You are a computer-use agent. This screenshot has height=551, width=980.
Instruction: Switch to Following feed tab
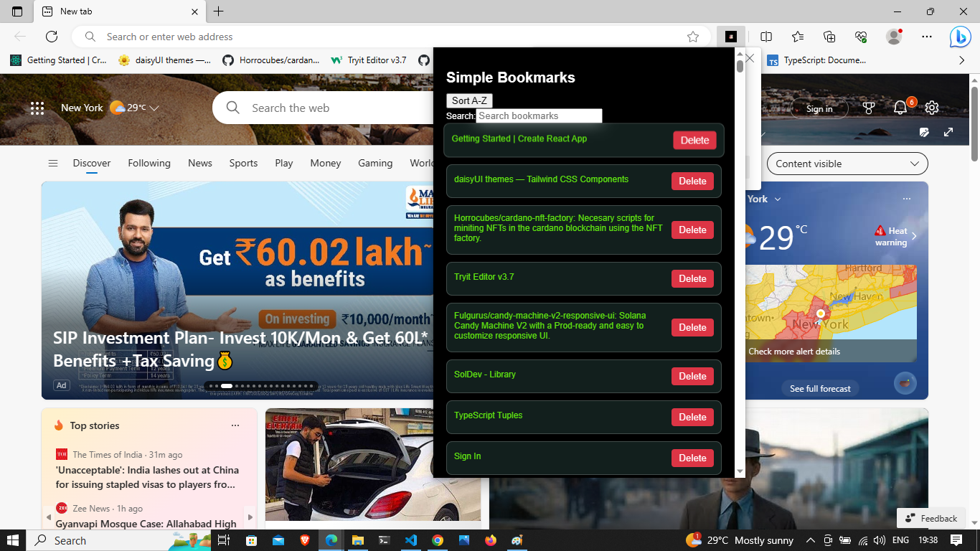click(149, 163)
